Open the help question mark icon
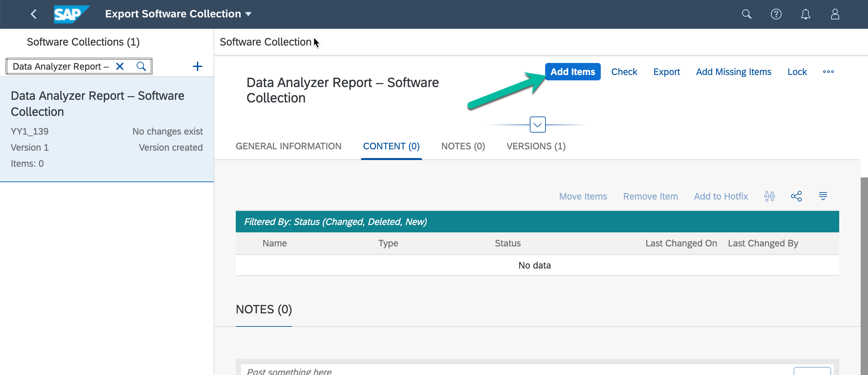The height and width of the screenshot is (375, 868). 776,14
